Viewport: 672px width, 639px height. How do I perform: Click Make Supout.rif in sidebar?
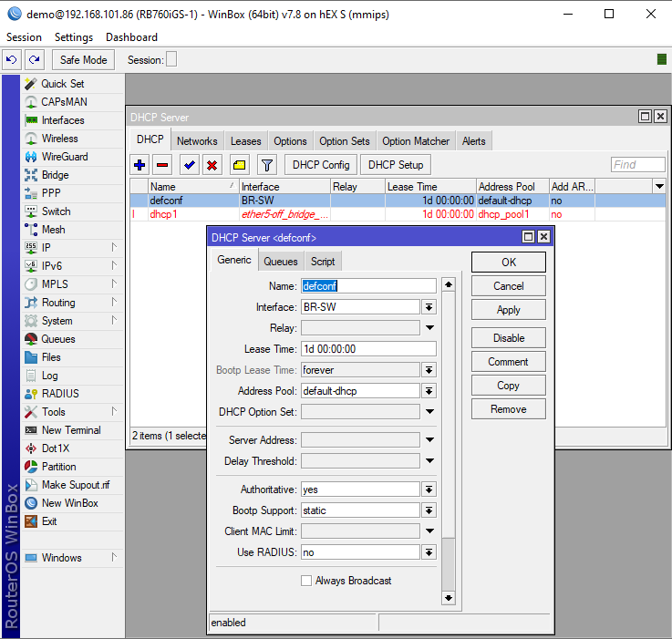72,485
